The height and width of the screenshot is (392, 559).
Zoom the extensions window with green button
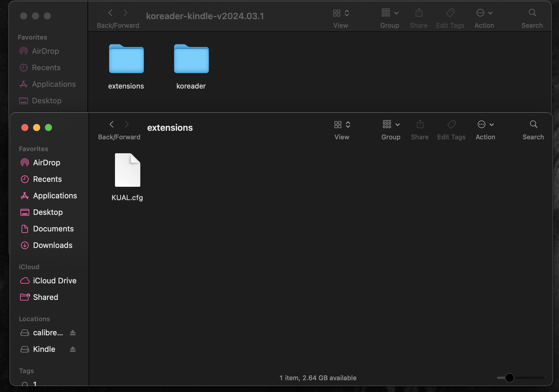point(48,128)
